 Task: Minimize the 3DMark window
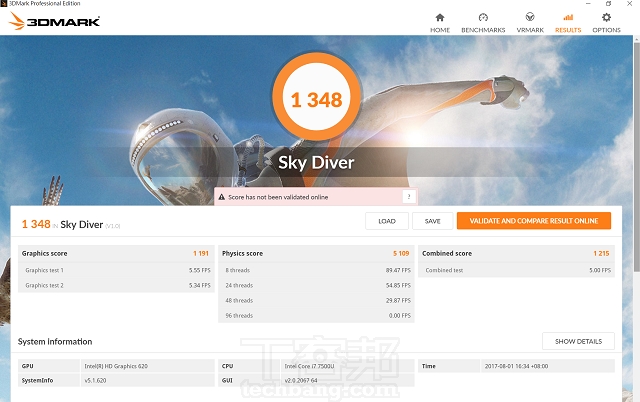(588, 3)
